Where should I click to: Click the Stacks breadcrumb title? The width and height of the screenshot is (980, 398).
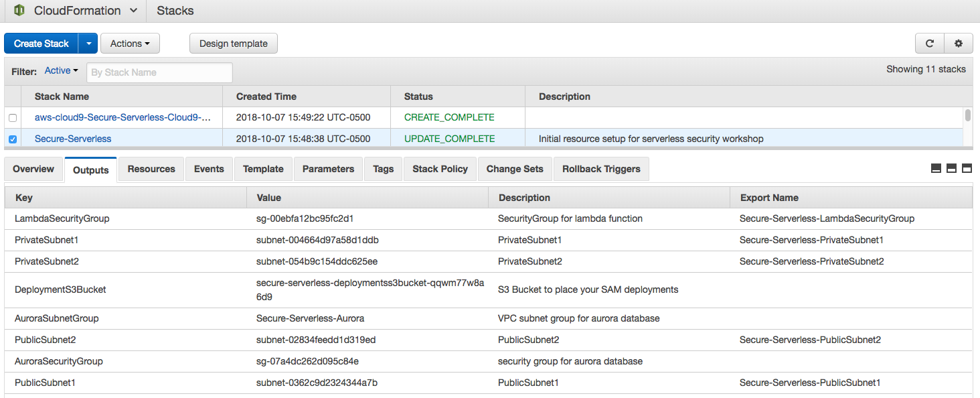[175, 11]
